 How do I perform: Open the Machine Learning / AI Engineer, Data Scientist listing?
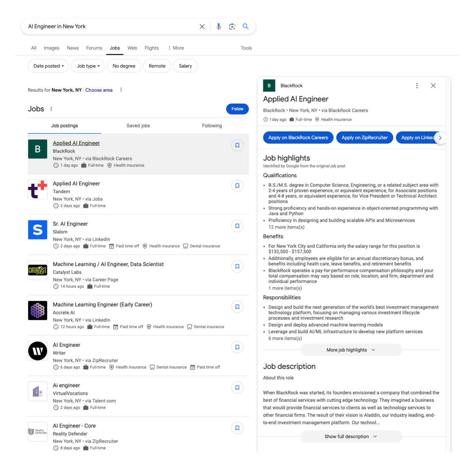click(108, 264)
